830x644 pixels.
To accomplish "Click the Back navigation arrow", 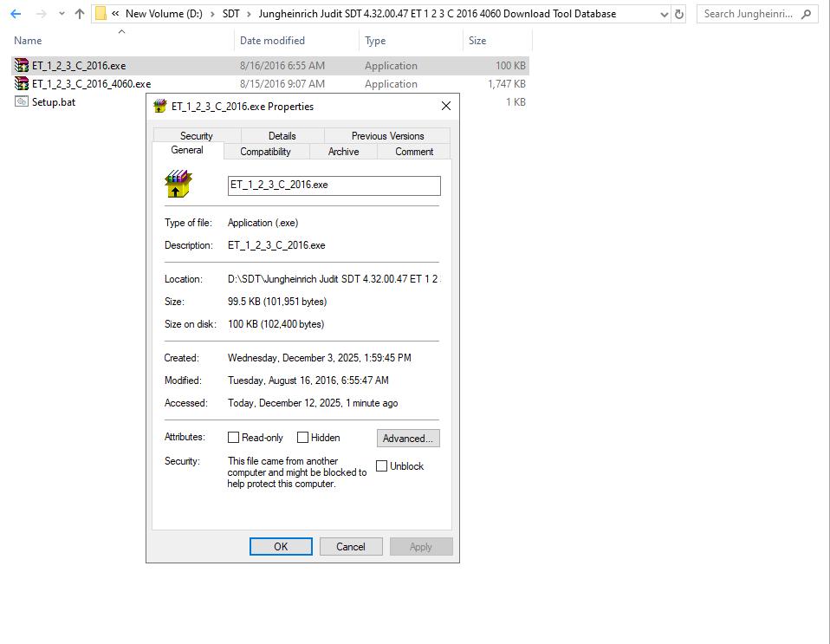I will click(16, 14).
